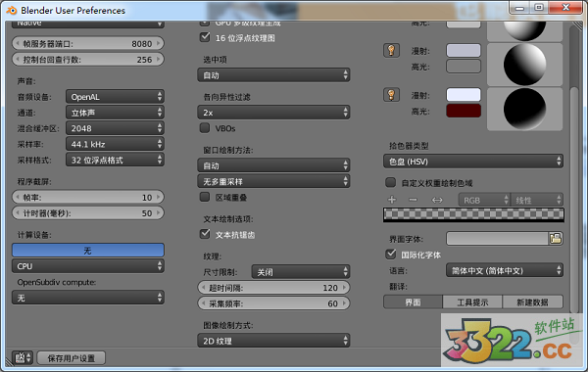This screenshot has height=372, width=588.
Task: Open the CPU compute device dropdown
Action: (x=88, y=266)
